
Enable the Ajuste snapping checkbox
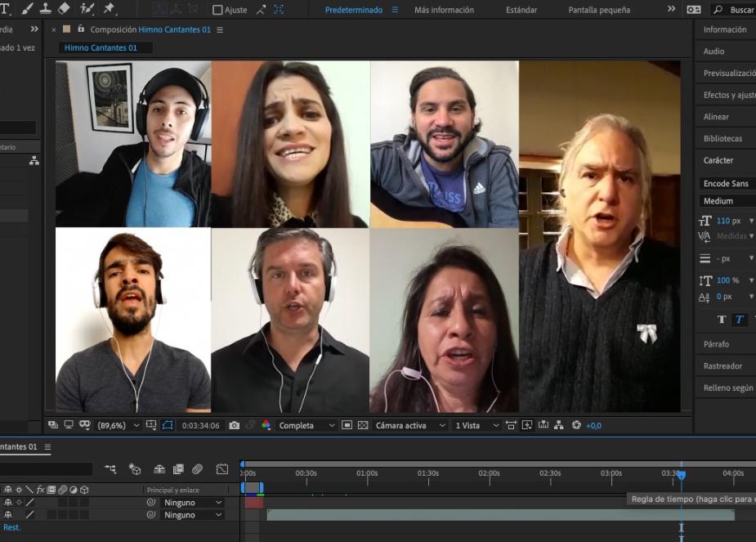(x=217, y=10)
